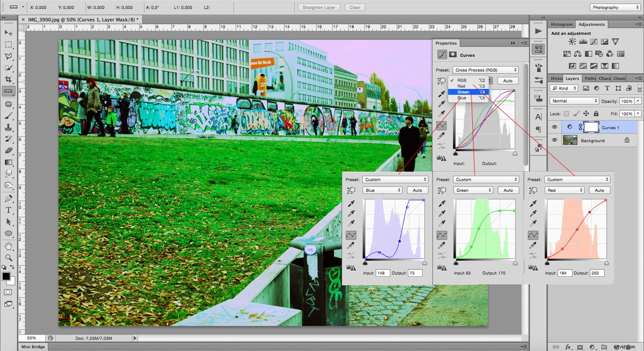Open the Blue channel selector in the left curves panel
644x351 pixels.
click(382, 190)
